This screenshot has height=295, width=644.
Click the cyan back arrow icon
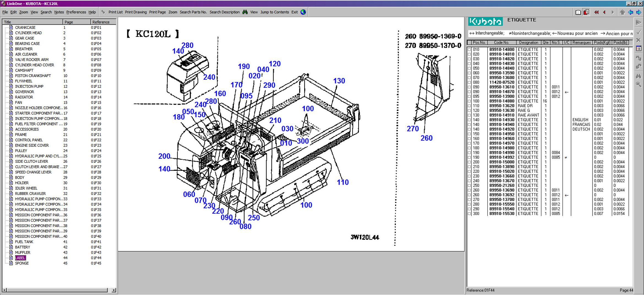click(x=630, y=12)
